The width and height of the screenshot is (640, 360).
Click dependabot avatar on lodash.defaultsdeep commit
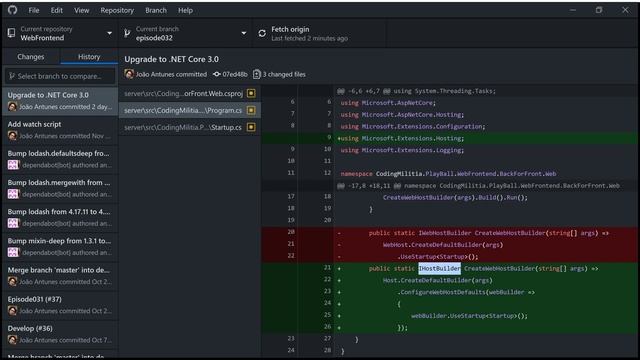[13, 165]
